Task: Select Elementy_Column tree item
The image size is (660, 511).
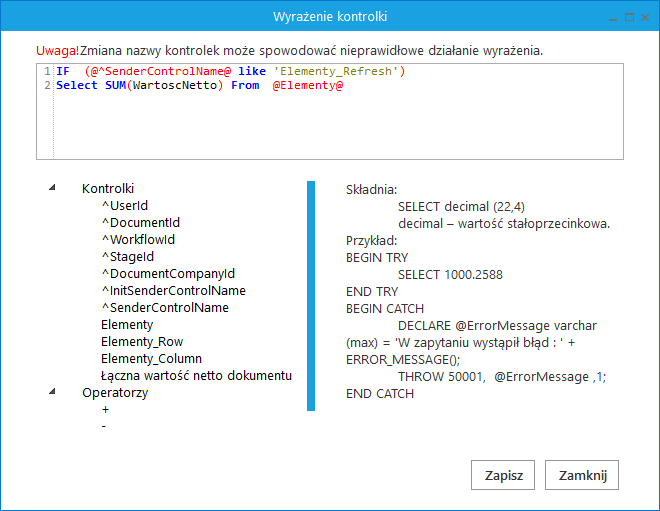Action: (x=151, y=359)
